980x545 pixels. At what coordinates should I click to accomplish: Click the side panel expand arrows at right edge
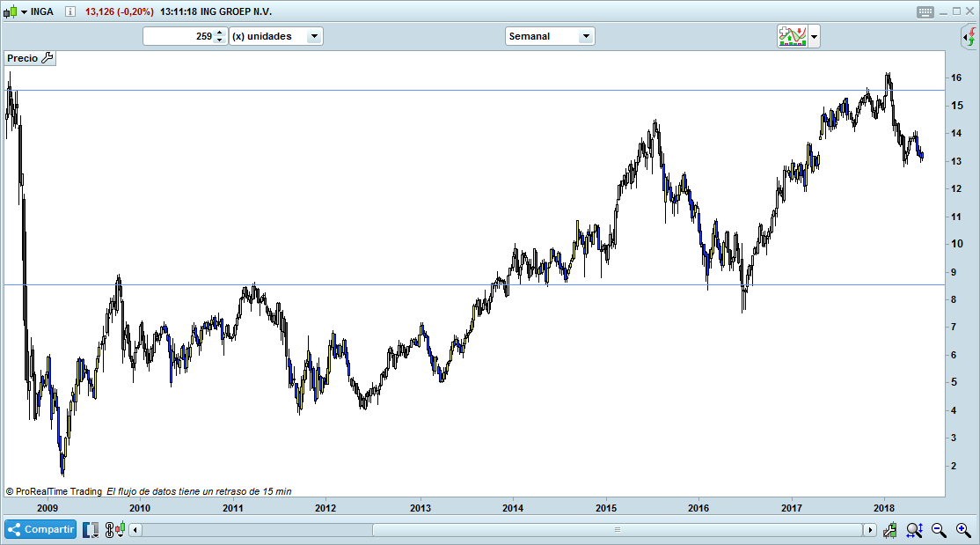point(968,37)
